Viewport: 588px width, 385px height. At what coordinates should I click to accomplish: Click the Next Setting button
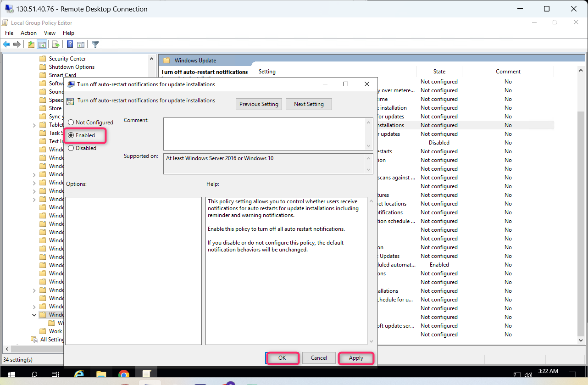(309, 104)
